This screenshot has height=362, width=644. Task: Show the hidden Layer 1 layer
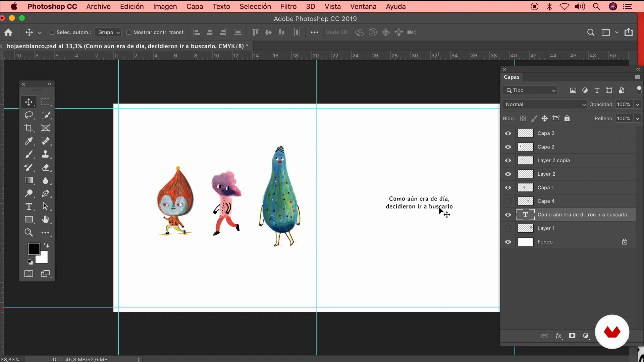[x=508, y=228]
